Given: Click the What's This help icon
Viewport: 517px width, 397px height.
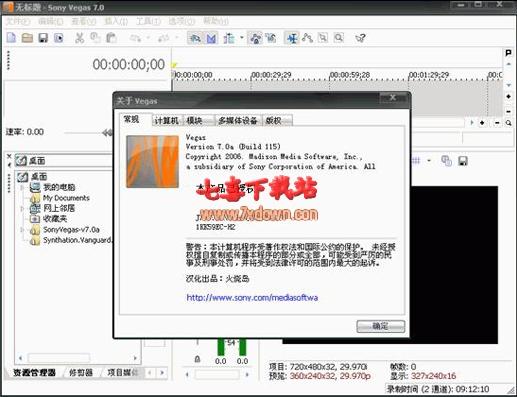Looking at the screenshot, I should click(x=360, y=38).
